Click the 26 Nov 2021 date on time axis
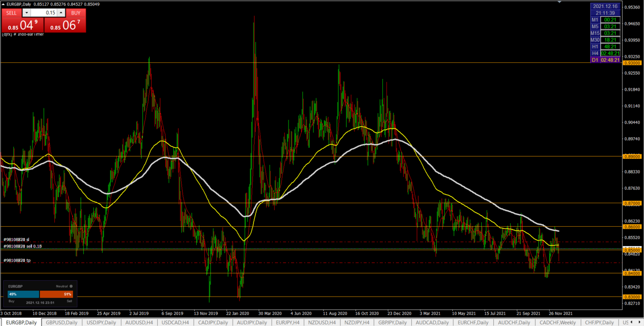Image resolution: width=644 pixels, height=326 pixels. pos(560,314)
